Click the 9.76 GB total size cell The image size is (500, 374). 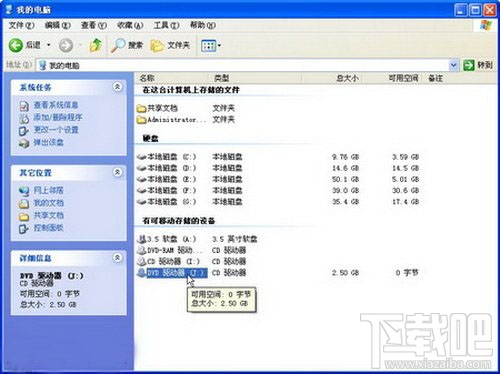345,157
